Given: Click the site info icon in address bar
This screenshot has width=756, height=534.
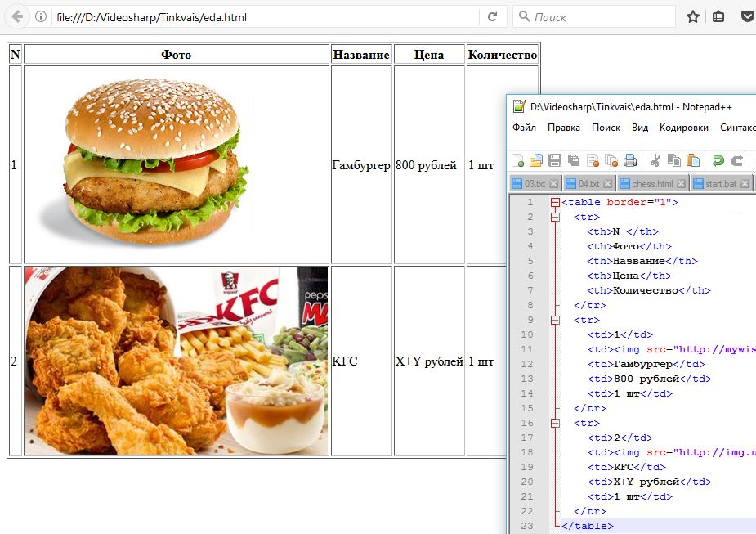Looking at the screenshot, I should coord(41,17).
